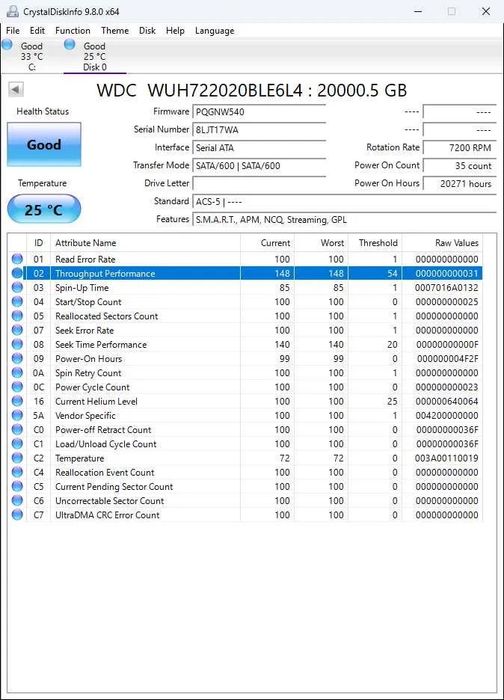Click the Features field with S.M.A.R.T.

coord(344,220)
